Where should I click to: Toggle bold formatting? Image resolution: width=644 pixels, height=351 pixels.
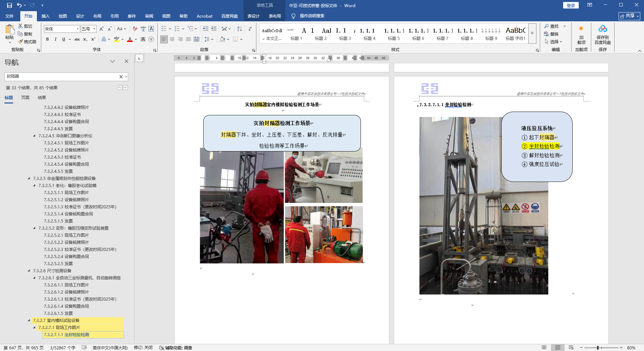[x=47, y=39]
